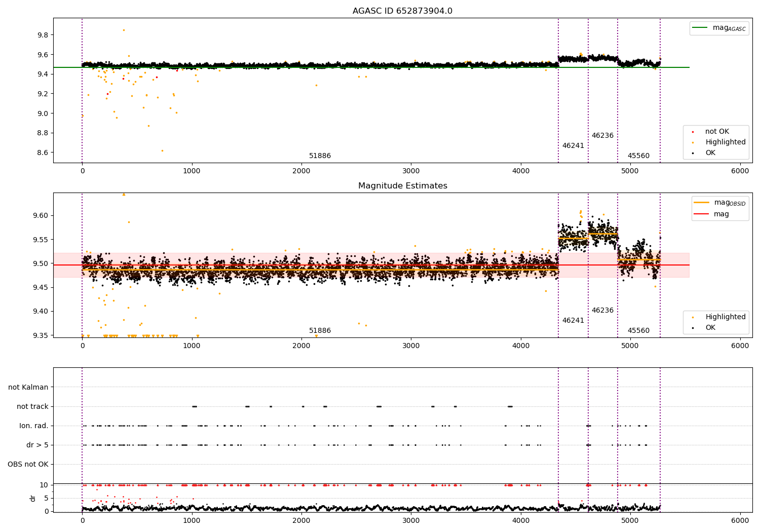Pick the orange line sample beside mag OBSID
Image resolution: width=760 pixels, height=532 pixels.
coord(701,203)
